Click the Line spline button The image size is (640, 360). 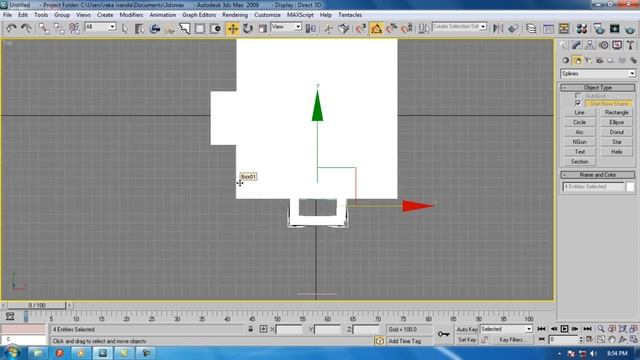click(579, 112)
